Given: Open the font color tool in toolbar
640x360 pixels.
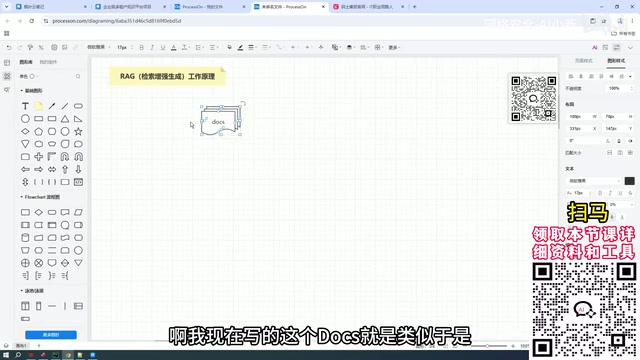Looking at the screenshot, I should coord(173,48).
